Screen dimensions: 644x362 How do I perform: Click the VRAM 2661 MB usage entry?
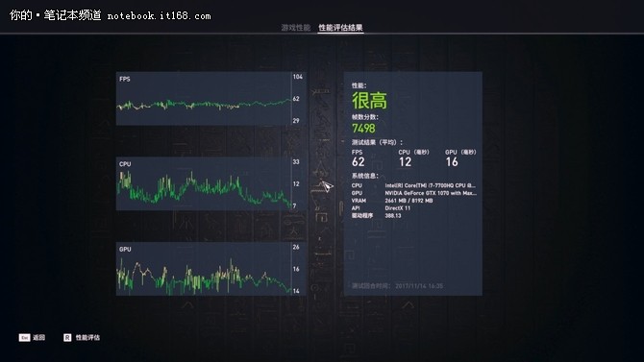[x=409, y=201]
